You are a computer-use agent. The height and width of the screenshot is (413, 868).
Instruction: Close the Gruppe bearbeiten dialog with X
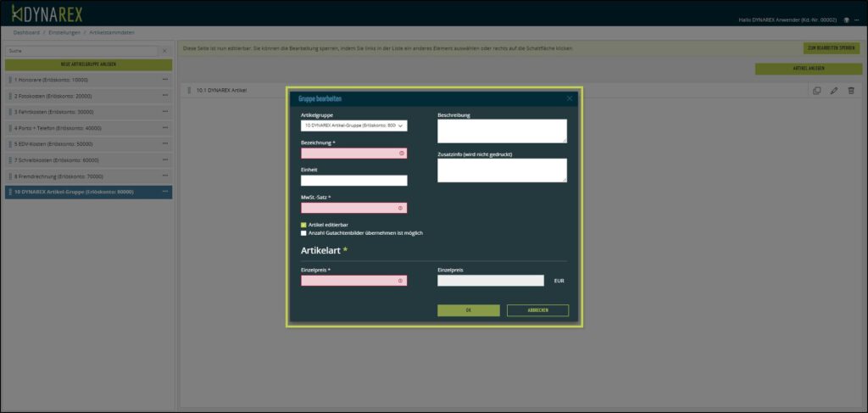click(570, 98)
